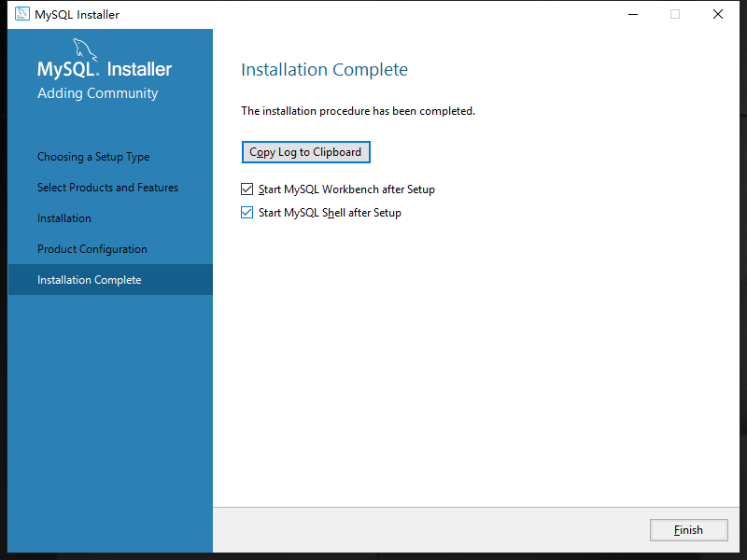Uncheck Start MySQL Workbench after Setup
This screenshot has width=747, height=560.
(247, 189)
